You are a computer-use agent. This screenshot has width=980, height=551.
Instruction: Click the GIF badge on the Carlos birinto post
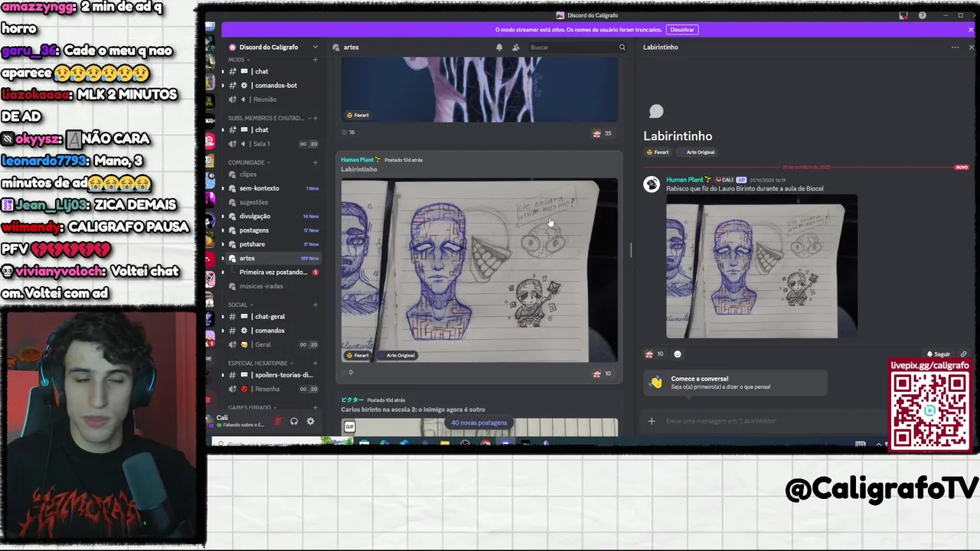pos(350,427)
